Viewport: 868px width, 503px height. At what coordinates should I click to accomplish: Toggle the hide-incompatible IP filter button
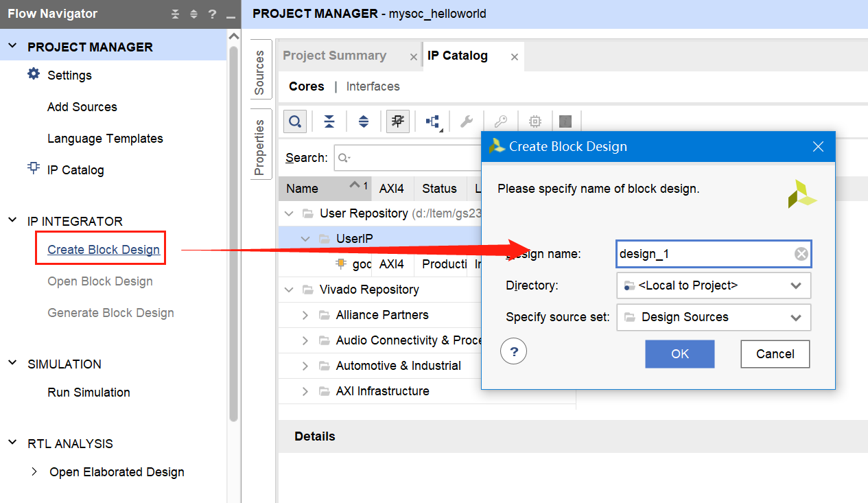tap(398, 121)
